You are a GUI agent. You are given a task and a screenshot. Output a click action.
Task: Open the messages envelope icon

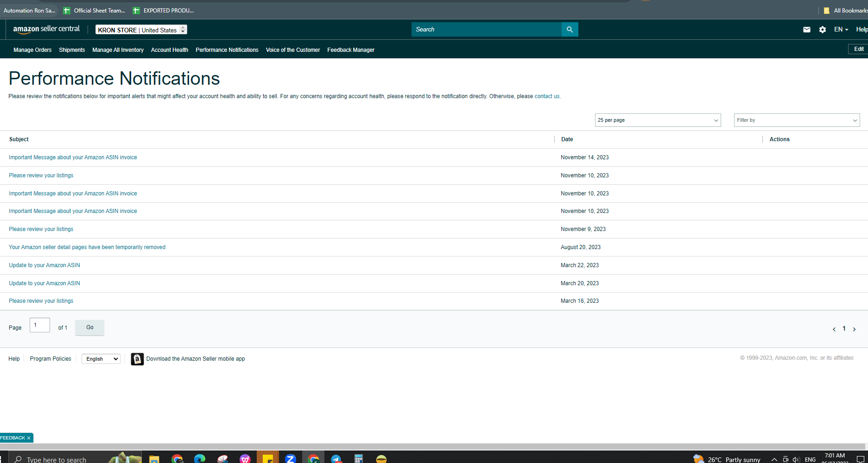coord(807,30)
